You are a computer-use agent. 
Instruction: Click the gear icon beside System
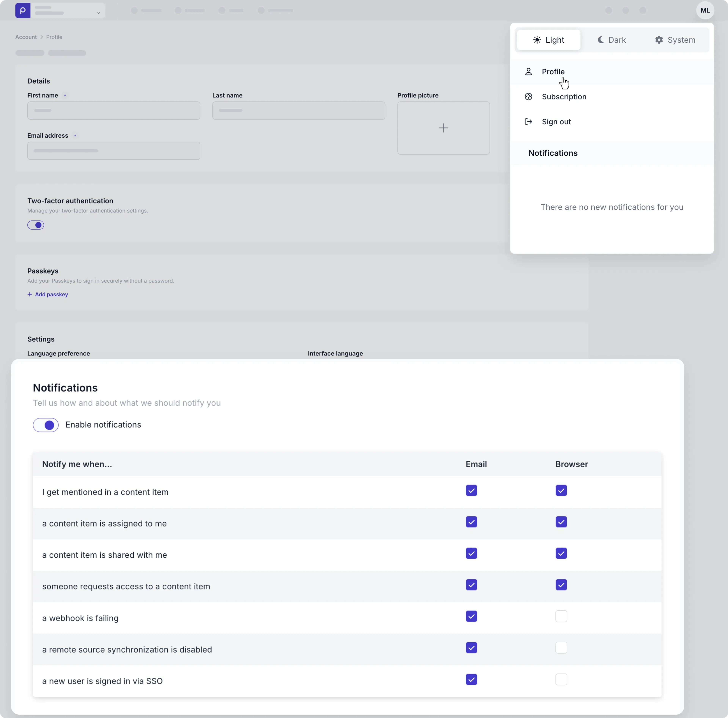point(659,40)
